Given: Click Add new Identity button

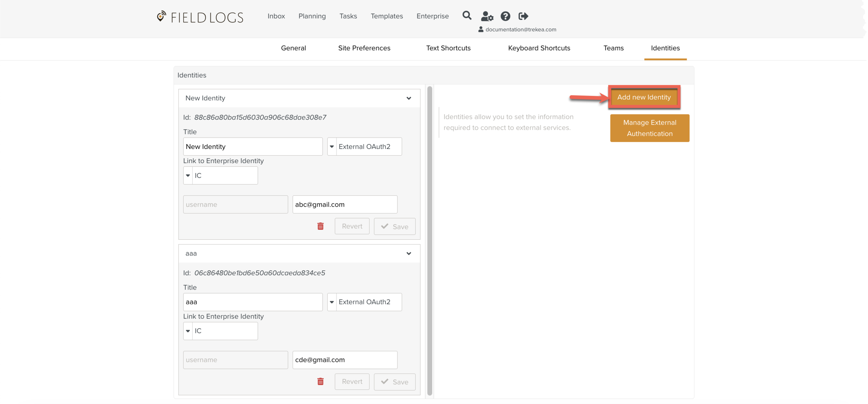Looking at the screenshot, I should [x=644, y=97].
